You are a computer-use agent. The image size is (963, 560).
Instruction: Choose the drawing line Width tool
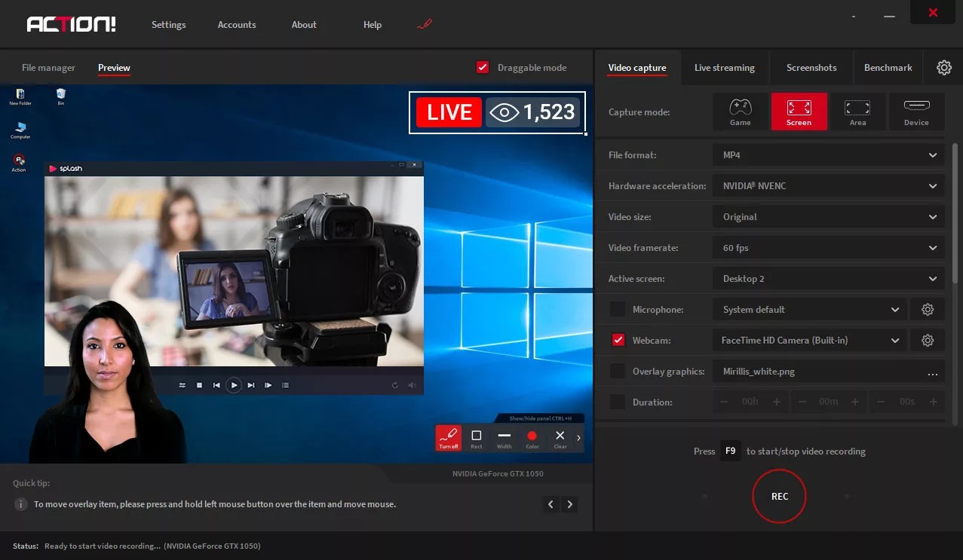505,438
